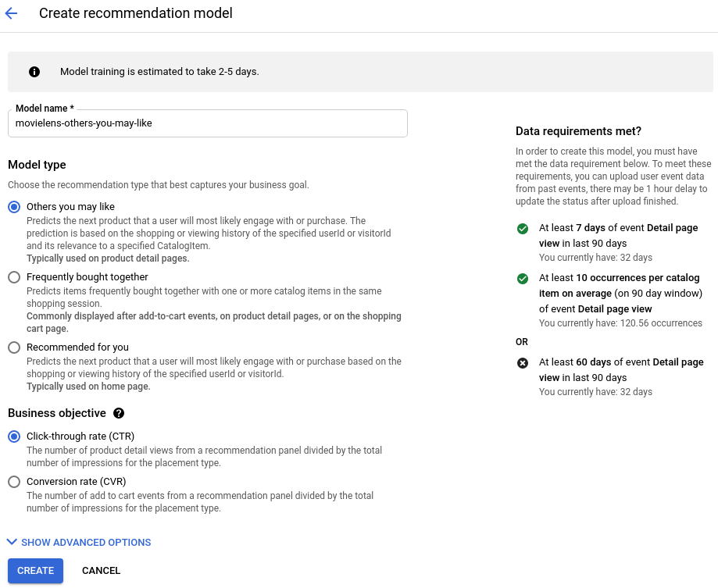
Task: Select Frequently bought together model type
Action: click(x=14, y=277)
